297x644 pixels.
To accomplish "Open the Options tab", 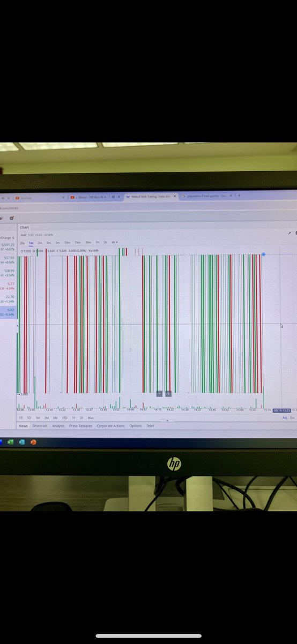I will (x=136, y=426).
